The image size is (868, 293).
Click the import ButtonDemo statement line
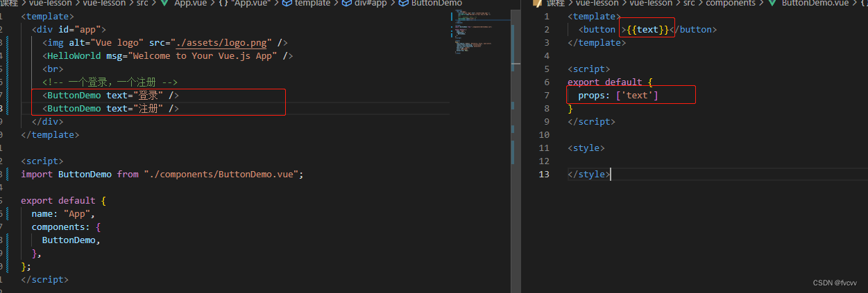162,174
